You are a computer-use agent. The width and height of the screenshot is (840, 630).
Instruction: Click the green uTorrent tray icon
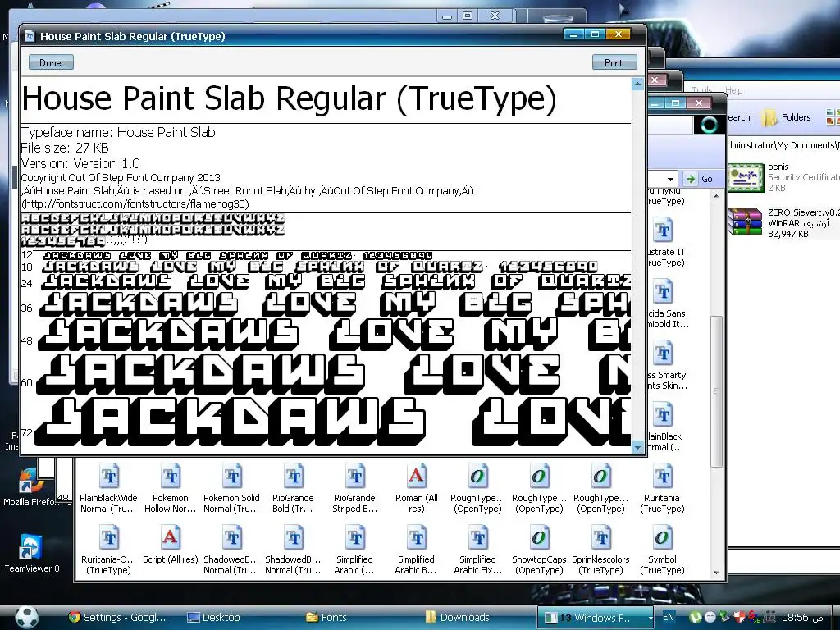[x=695, y=617]
